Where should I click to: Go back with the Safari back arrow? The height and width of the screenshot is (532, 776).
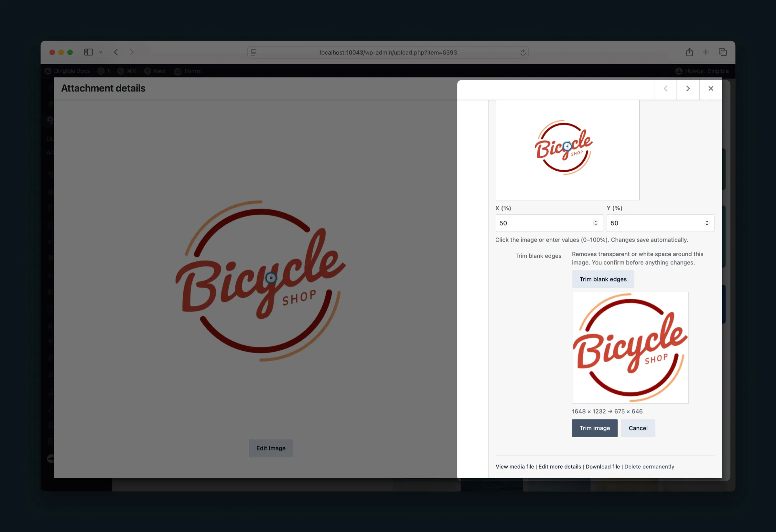116,52
